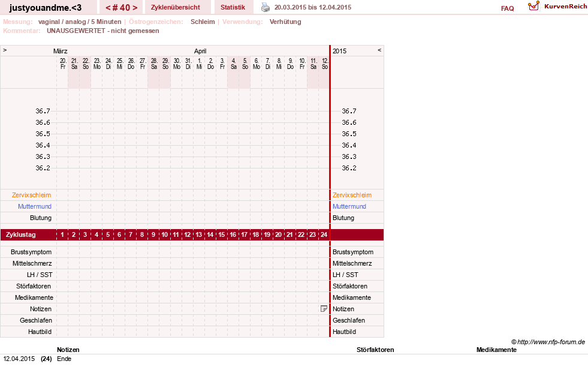Click the bottom Notizen column heading

click(68, 350)
